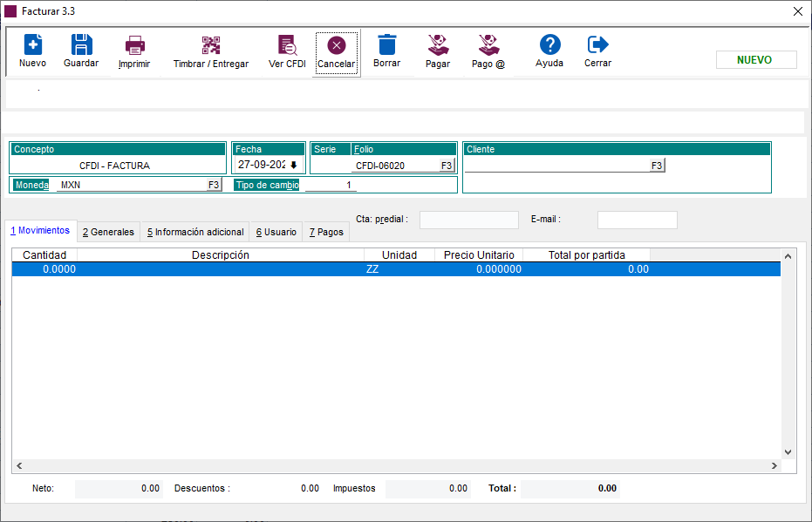Click the Cta: predial input box
Screen dimensions: 812x522
click(468, 220)
